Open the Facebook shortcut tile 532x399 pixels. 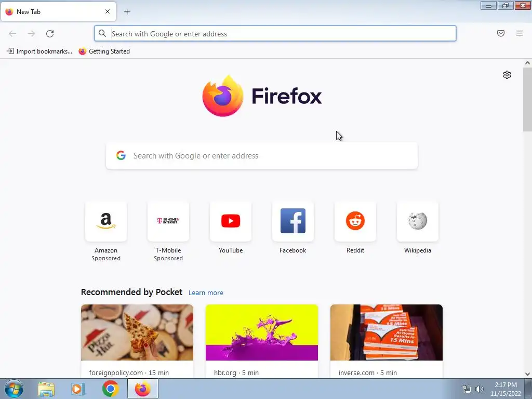293,221
